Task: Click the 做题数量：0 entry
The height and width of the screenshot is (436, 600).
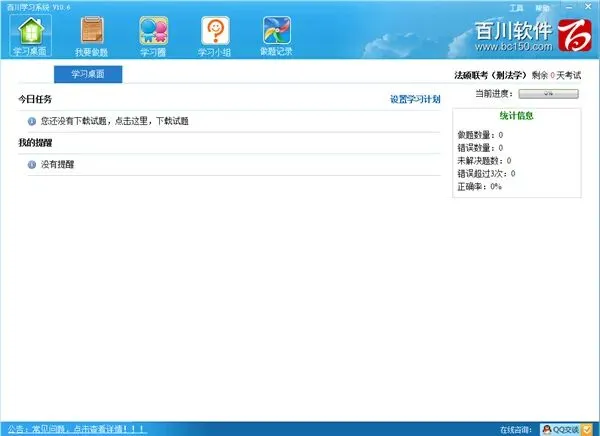Action: pyautogui.click(x=480, y=135)
